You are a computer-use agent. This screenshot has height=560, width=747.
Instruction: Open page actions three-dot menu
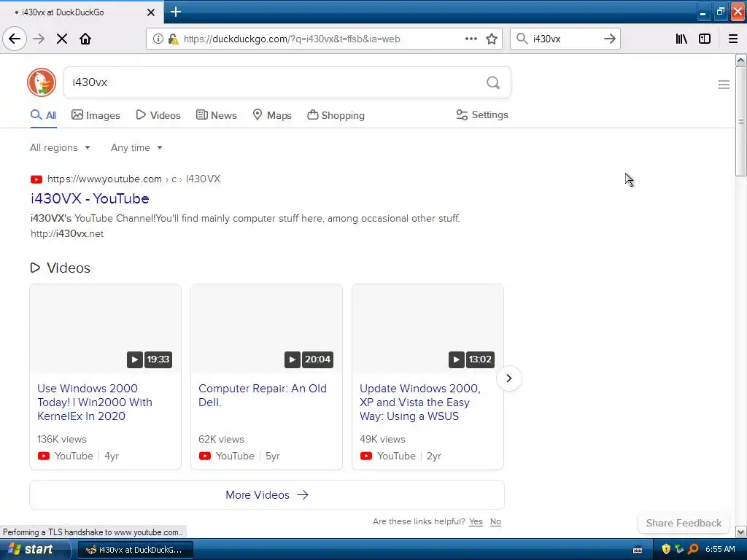tap(471, 39)
